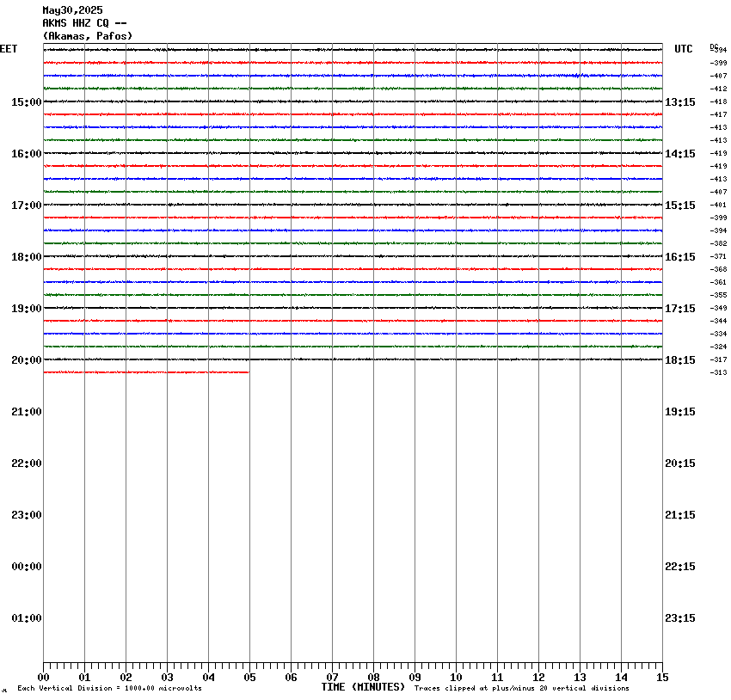Select the 15:00 EET time label
The height and width of the screenshot is (700, 731).
point(26,102)
